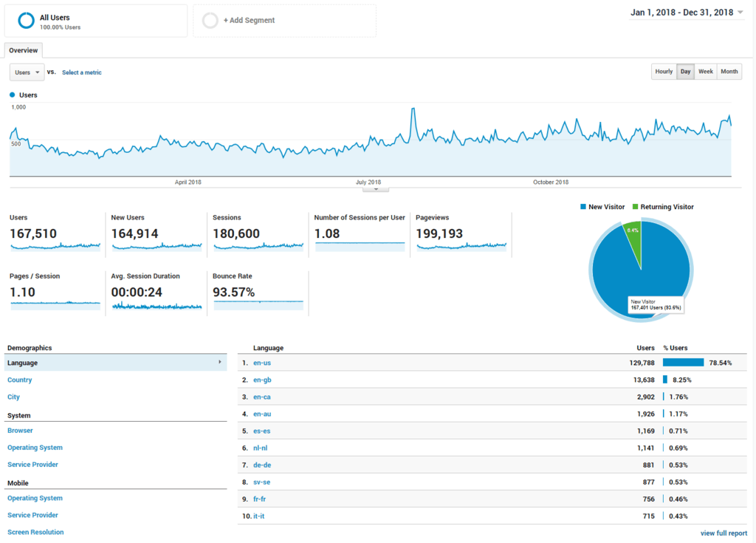Click the Sessions sparkline under 180,600
This screenshot has height=543, width=756.
(x=258, y=247)
